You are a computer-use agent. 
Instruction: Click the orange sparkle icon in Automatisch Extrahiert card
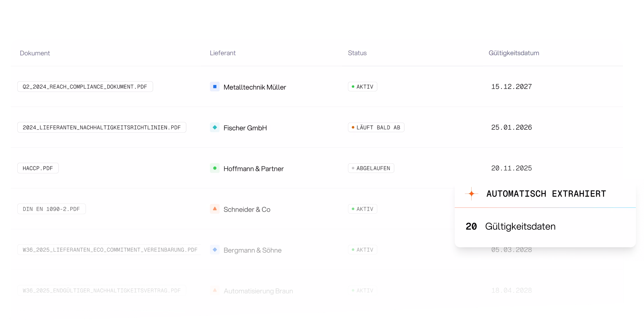click(x=471, y=194)
